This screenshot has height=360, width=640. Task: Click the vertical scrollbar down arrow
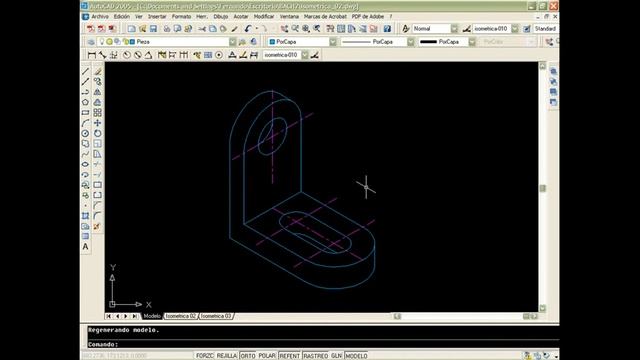542,308
